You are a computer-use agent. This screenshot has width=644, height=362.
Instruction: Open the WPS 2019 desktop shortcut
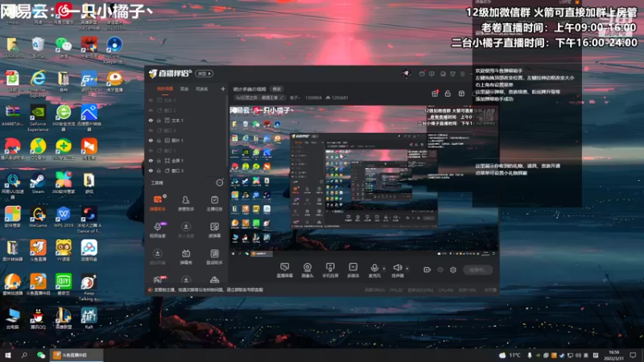pos(64,216)
